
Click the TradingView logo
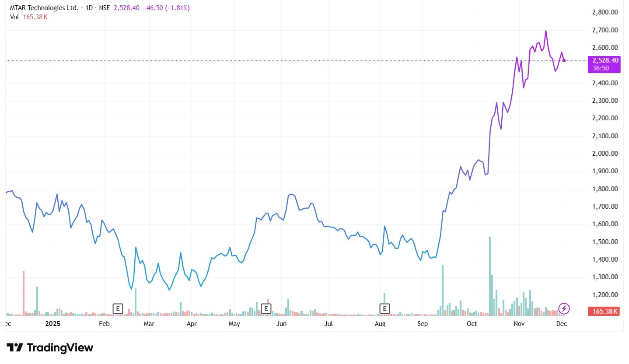51,348
